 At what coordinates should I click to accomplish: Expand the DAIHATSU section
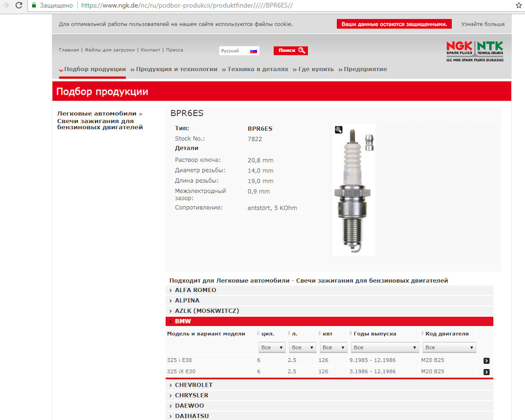[329, 416]
